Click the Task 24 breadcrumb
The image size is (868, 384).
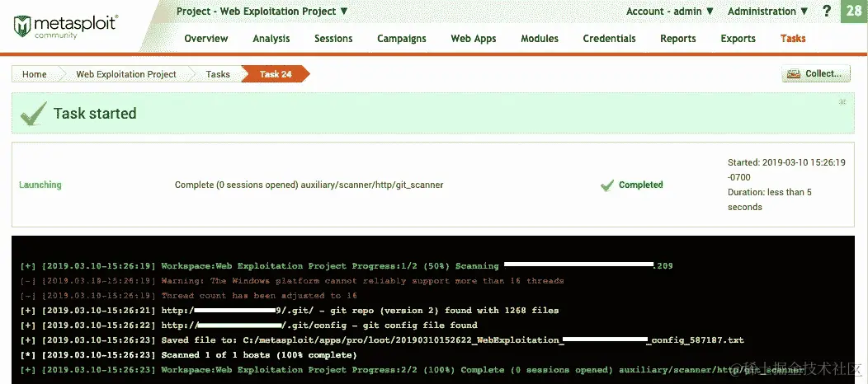[276, 74]
